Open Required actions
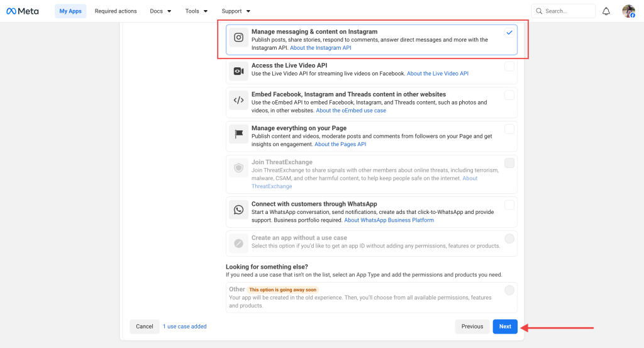 [x=116, y=11]
